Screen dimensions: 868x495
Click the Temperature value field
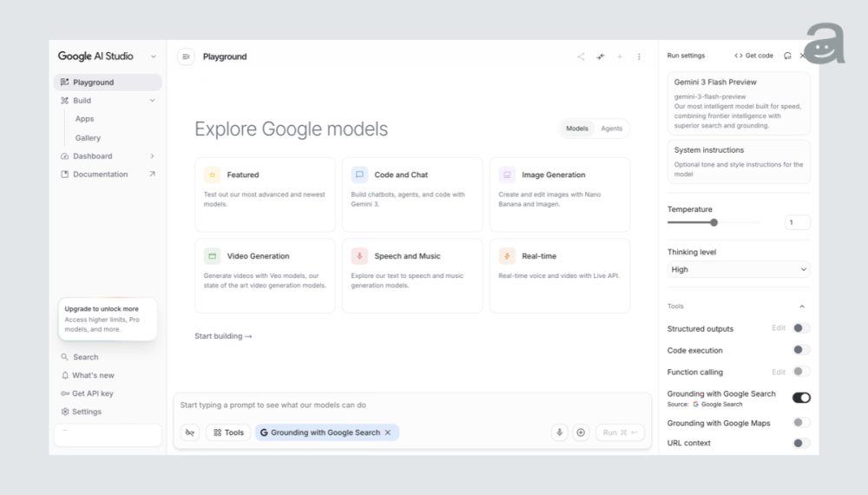tap(797, 222)
